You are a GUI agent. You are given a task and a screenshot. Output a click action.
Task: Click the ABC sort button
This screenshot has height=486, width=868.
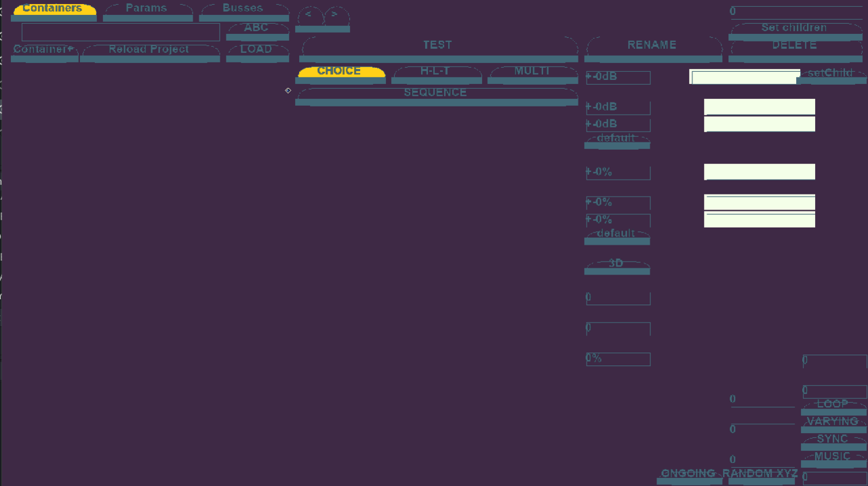click(x=257, y=31)
